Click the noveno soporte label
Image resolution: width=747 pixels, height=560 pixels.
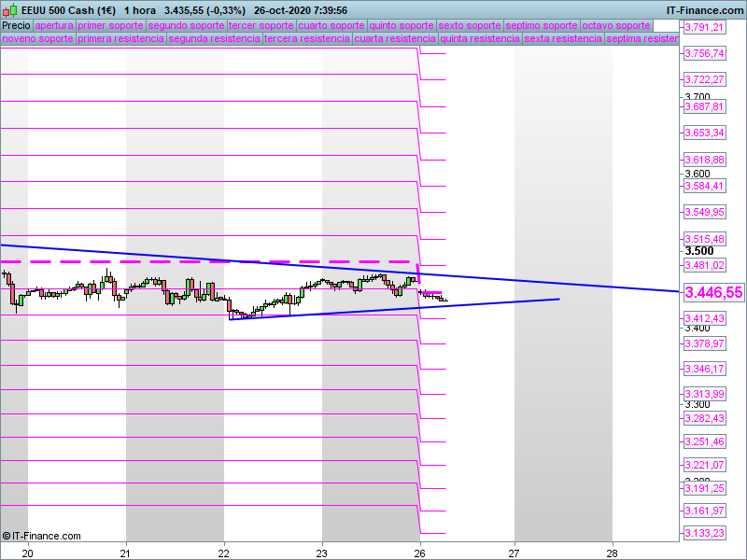[38, 39]
